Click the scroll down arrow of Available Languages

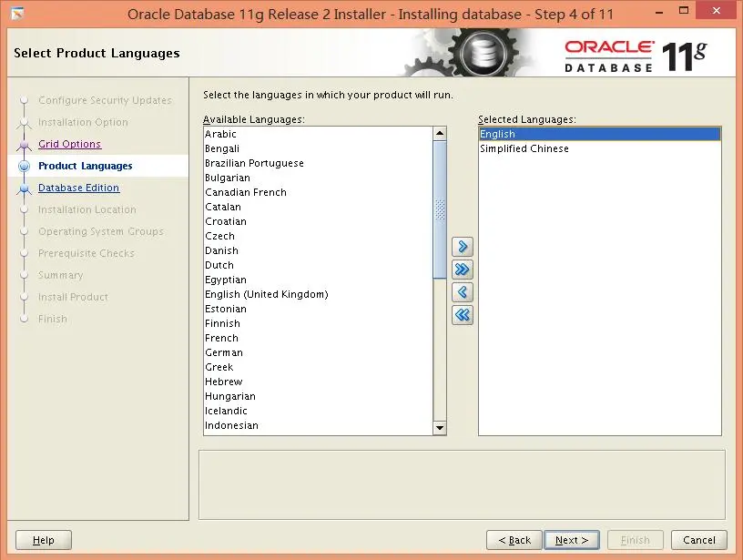440,428
